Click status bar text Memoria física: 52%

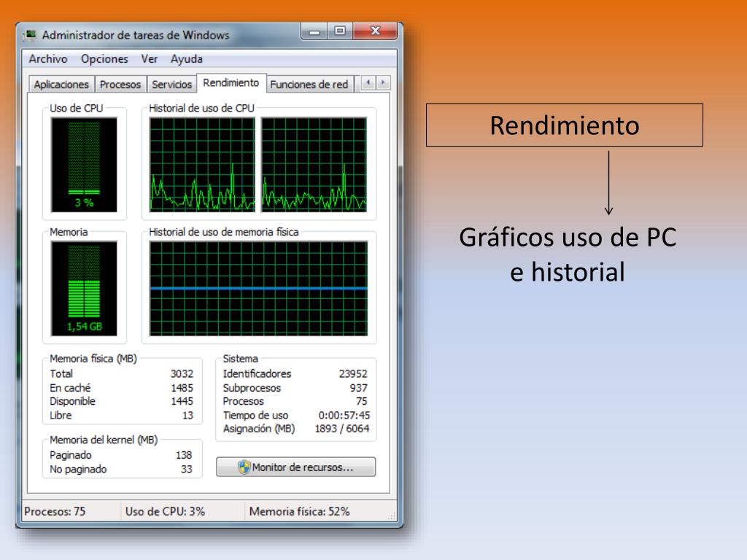click(299, 511)
